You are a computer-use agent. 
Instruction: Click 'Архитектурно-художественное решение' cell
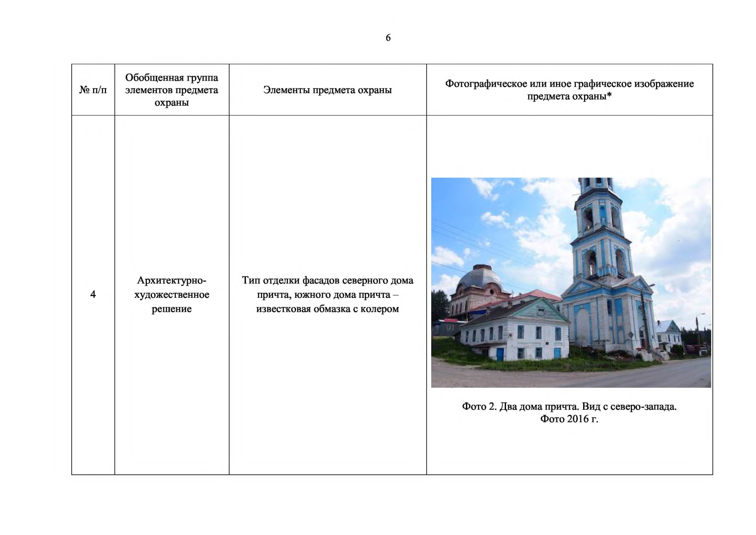pos(172,294)
